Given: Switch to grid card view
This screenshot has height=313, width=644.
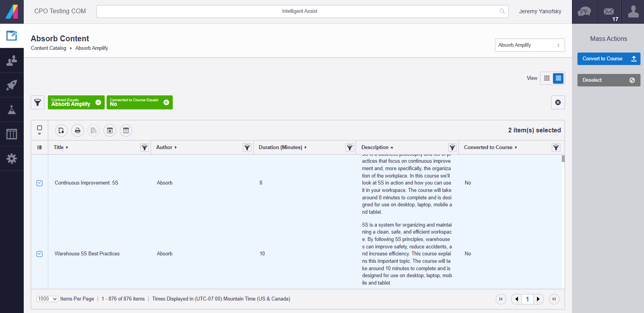Looking at the screenshot, I should pyautogui.click(x=547, y=78).
